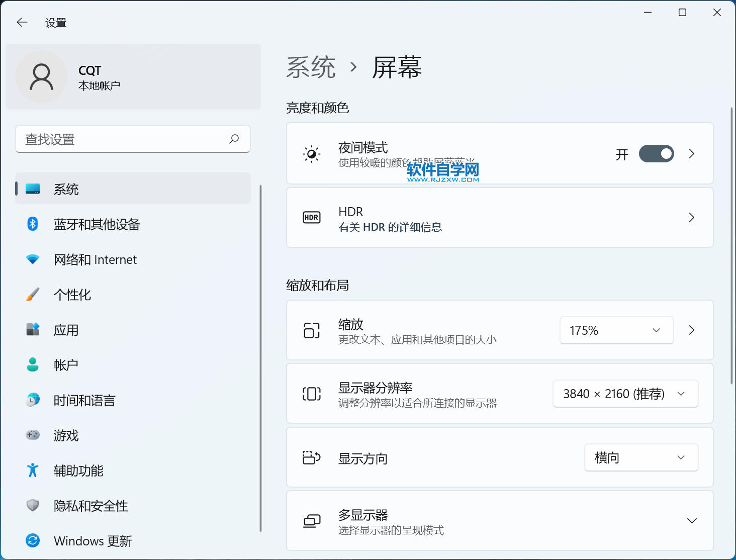
Task: Click the 游戏 gamepad icon
Action: point(33,435)
